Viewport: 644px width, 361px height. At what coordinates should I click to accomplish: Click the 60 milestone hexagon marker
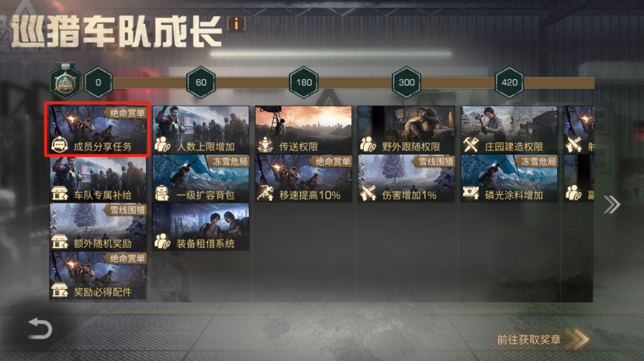tap(201, 82)
